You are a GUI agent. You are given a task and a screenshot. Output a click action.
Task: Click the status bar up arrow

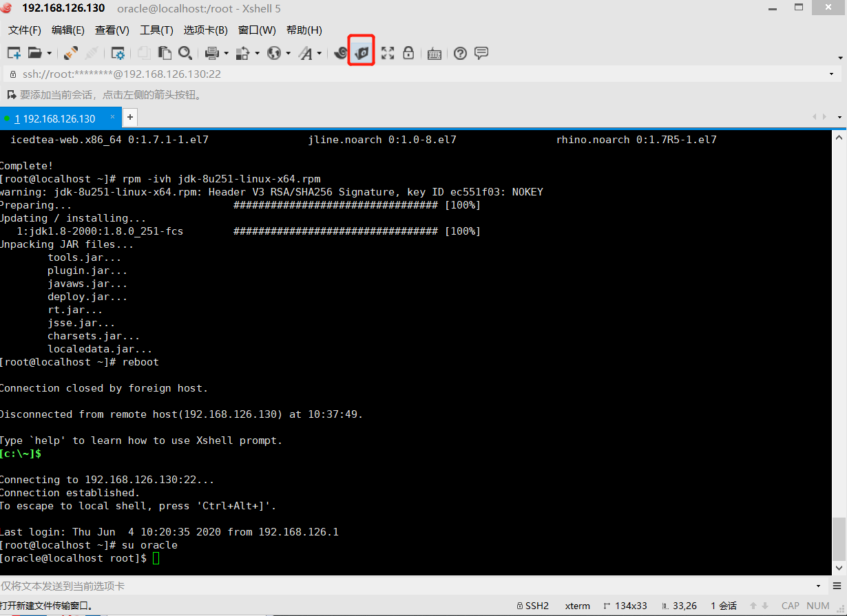753,606
